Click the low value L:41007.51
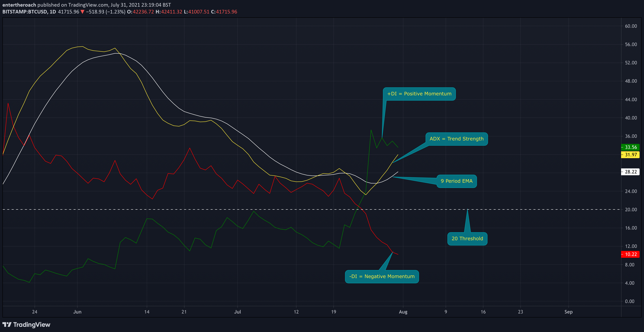The image size is (644, 332). coord(197,12)
